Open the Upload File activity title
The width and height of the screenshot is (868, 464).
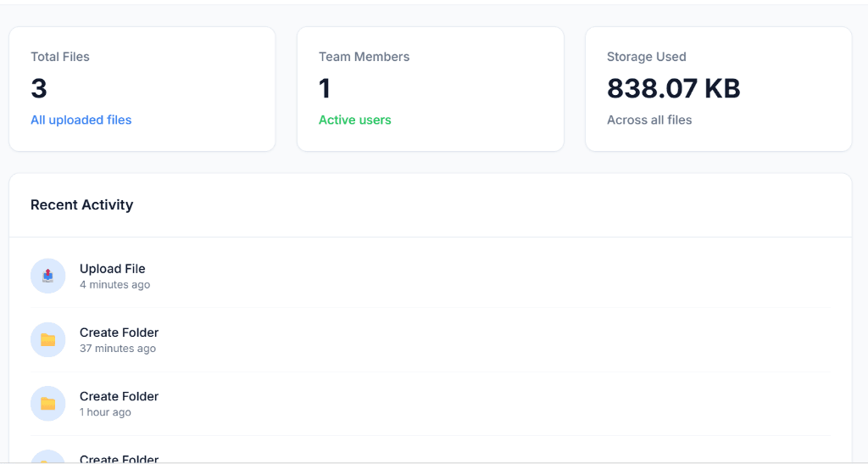(112, 269)
